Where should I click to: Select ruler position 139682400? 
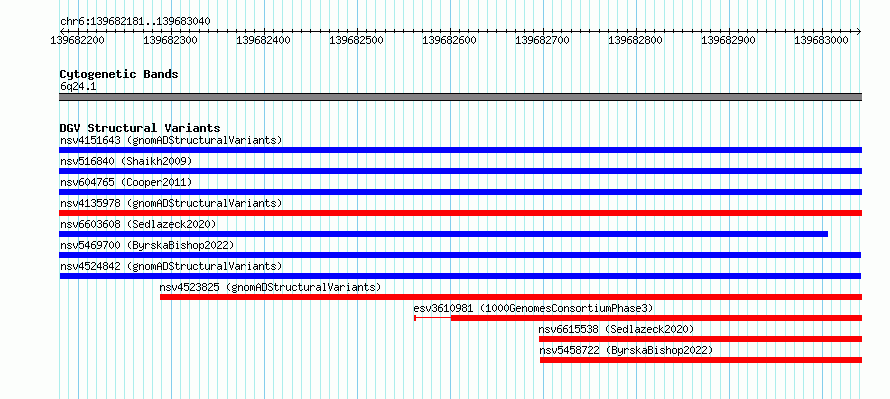[x=264, y=40]
